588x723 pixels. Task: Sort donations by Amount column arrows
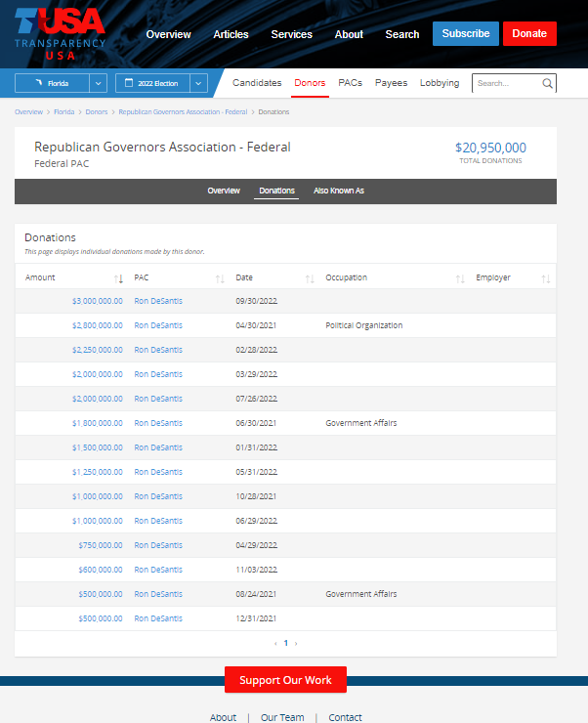click(118, 278)
